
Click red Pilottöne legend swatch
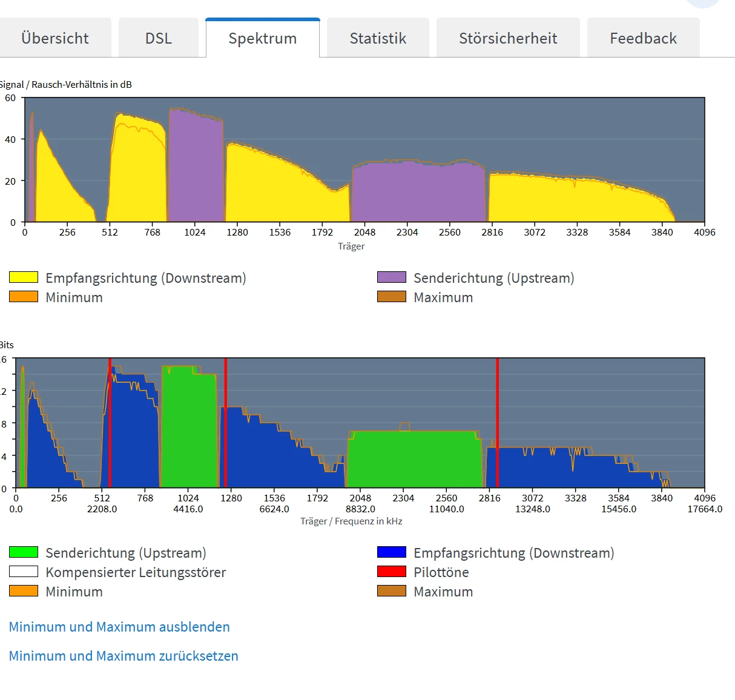(x=391, y=572)
